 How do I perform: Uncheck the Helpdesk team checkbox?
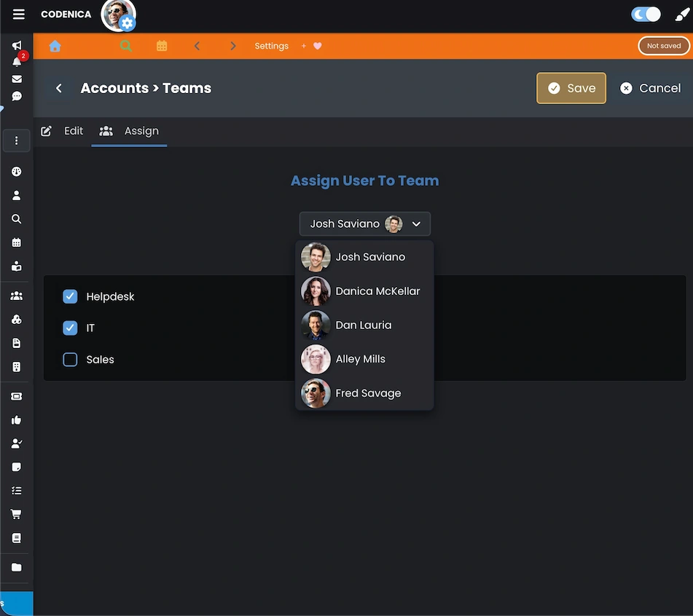click(x=70, y=296)
